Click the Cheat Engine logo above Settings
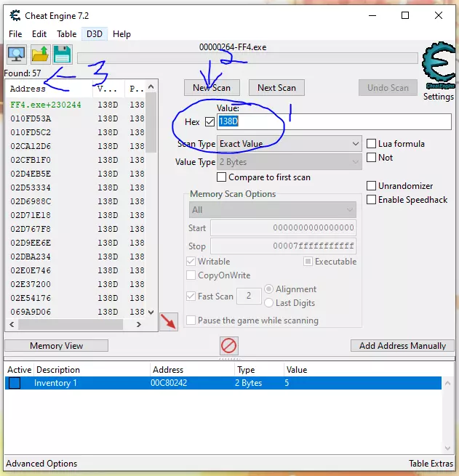Screen dimensions: 459x476 tap(439, 65)
